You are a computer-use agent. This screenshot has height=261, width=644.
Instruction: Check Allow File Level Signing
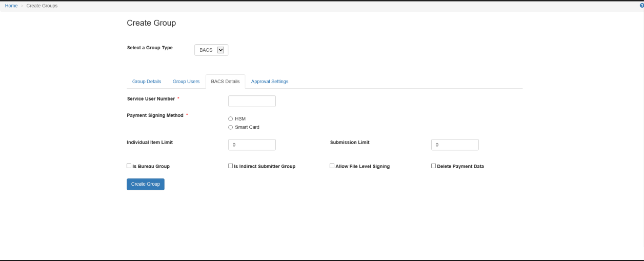point(332,166)
